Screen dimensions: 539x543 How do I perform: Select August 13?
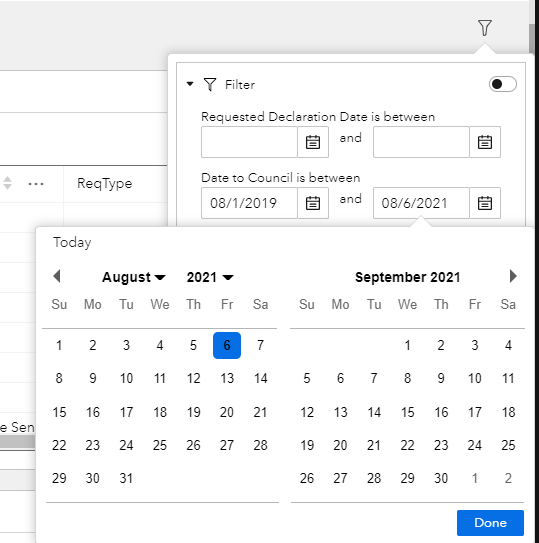click(227, 378)
